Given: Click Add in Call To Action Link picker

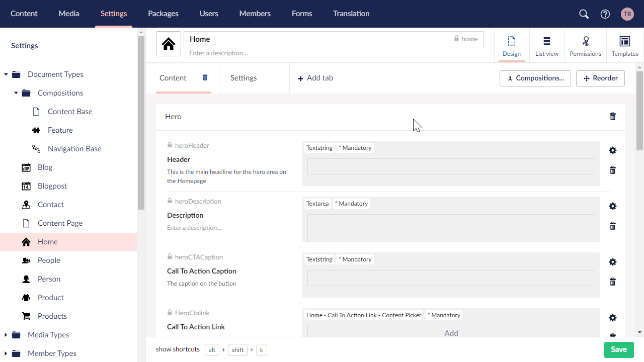Looking at the screenshot, I should (451, 332).
